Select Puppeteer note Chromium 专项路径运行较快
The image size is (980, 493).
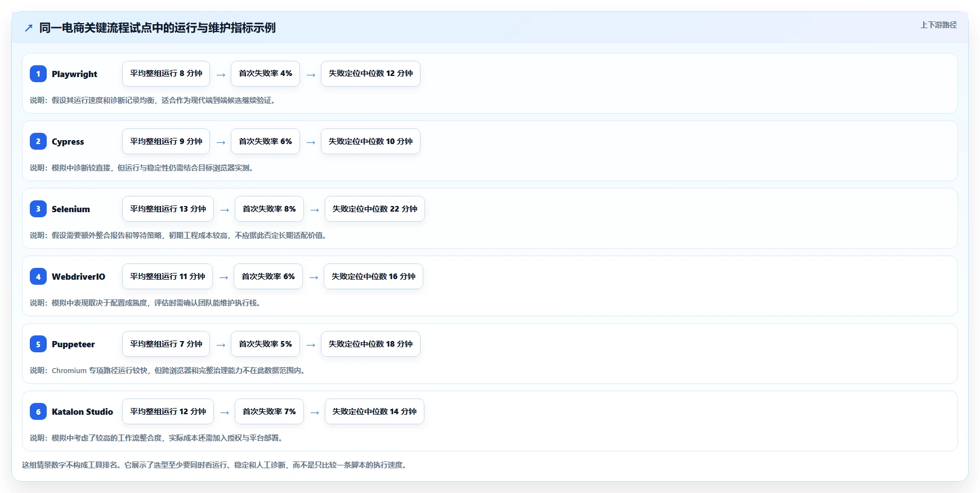[x=100, y=370]
